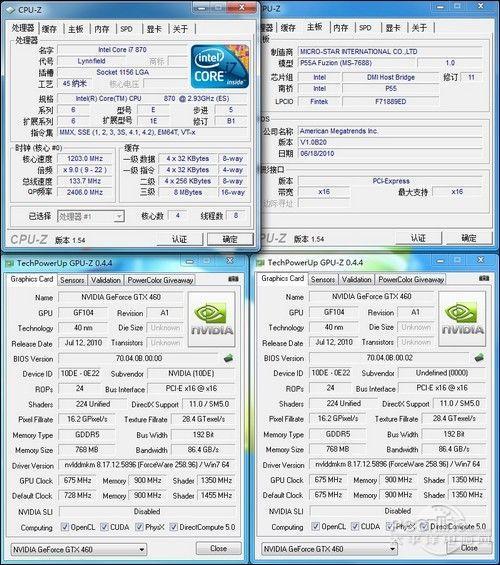Open PowerColor Giveaway tab in right GPU-Z
This screenshot has width=500, height=565.
(x=411, y=279)
